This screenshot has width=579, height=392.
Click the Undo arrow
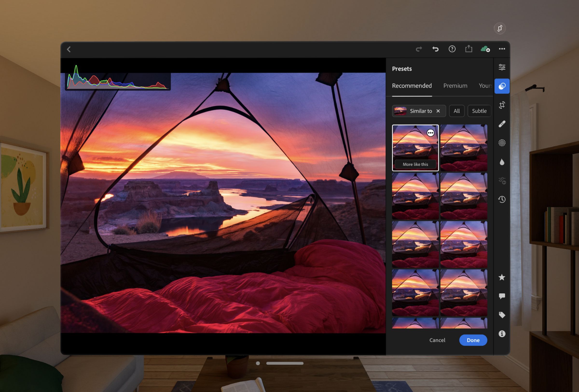[435, 49]
